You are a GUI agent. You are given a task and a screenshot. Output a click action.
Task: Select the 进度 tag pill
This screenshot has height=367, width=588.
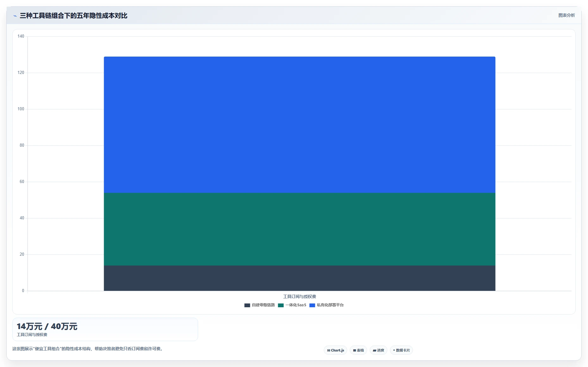(378, 350)
